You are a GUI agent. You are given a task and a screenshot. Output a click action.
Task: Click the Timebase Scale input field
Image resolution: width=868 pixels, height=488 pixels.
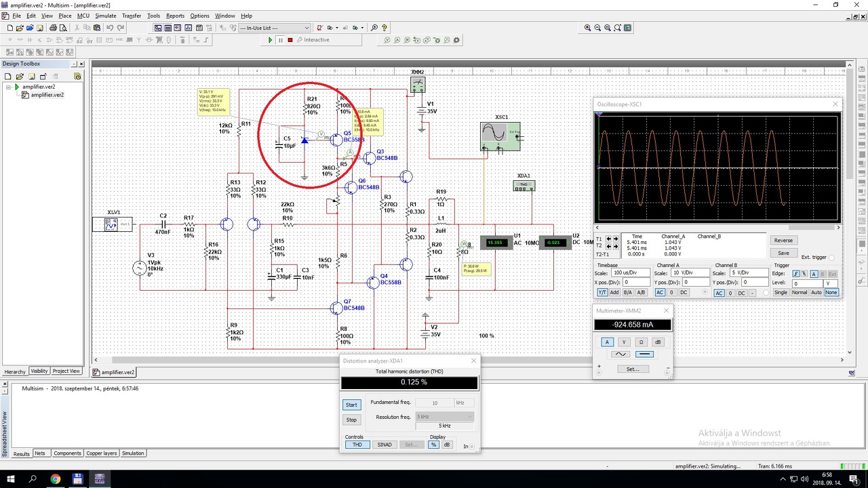pos(631,272)
